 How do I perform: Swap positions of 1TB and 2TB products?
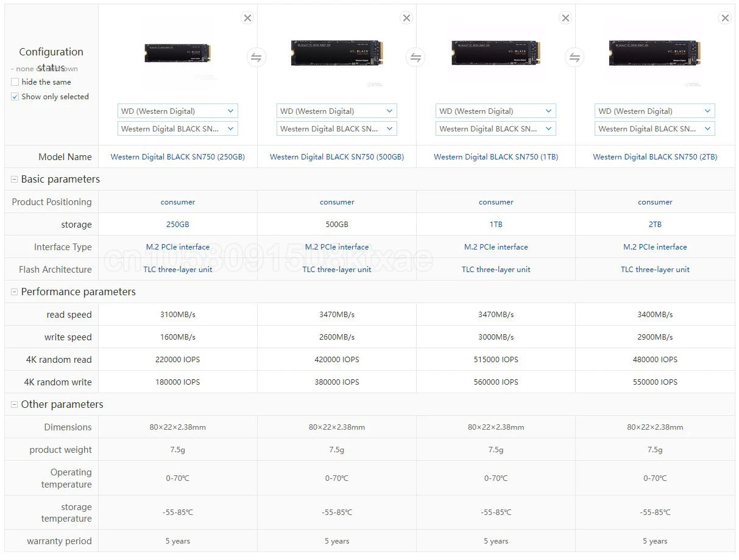pos(575,57)
